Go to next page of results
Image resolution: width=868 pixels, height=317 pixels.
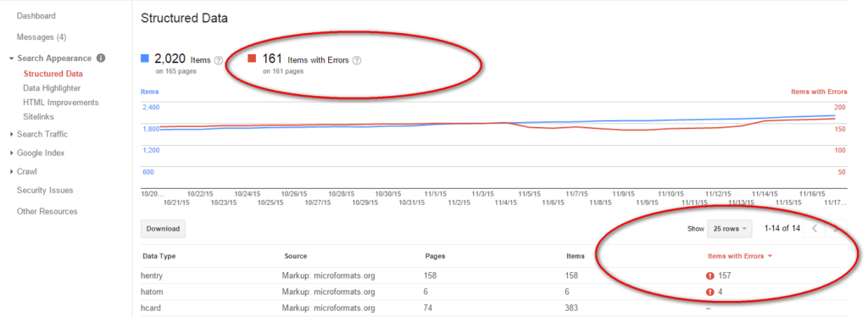835,229
